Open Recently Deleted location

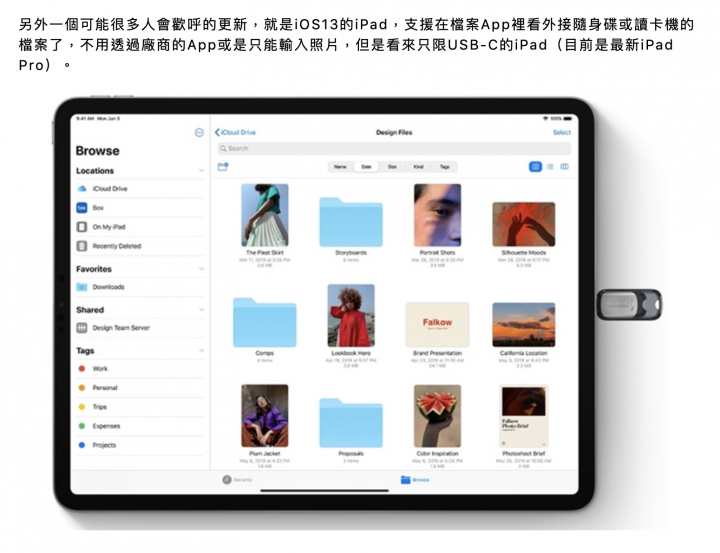coord(140,246)
